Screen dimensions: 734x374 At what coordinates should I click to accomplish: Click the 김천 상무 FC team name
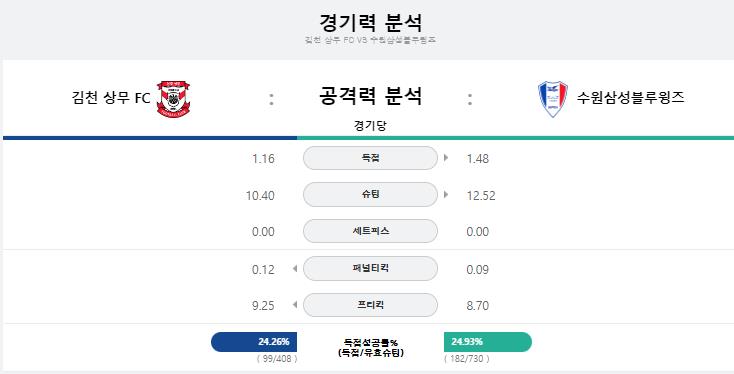point(111,98)
